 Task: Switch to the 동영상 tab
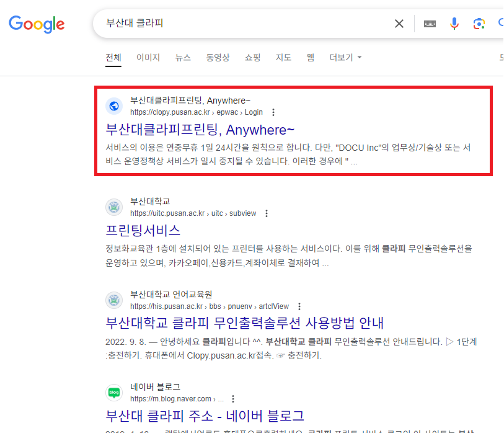(x=218, y=58)
